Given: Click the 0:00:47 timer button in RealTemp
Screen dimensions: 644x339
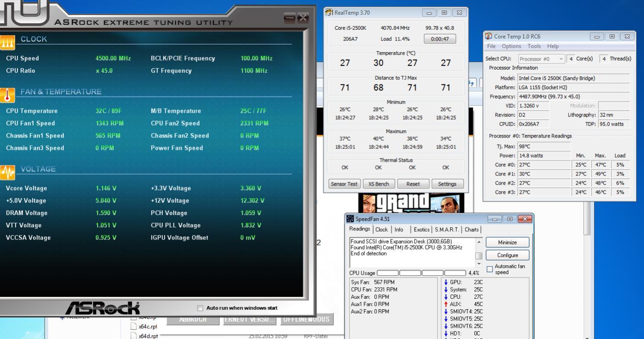Looking at the screenshot, I should coord(440,39).
